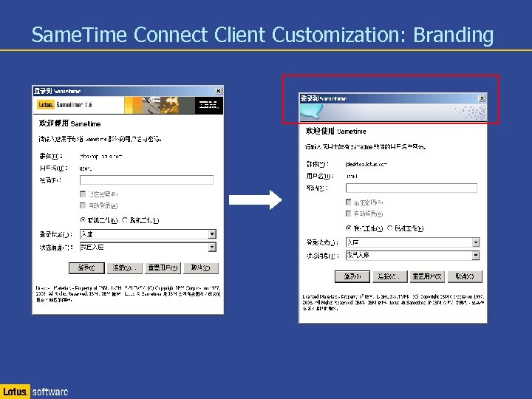
Task: Click the Lotus logo in Sametime 7.5 banner
Action: click(46, 104)
